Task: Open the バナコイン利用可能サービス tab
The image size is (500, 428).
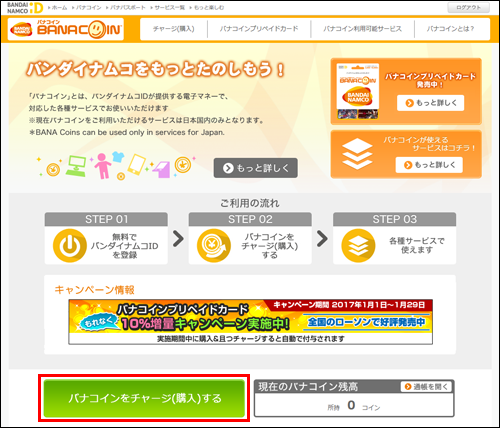Action: point(363,29)
